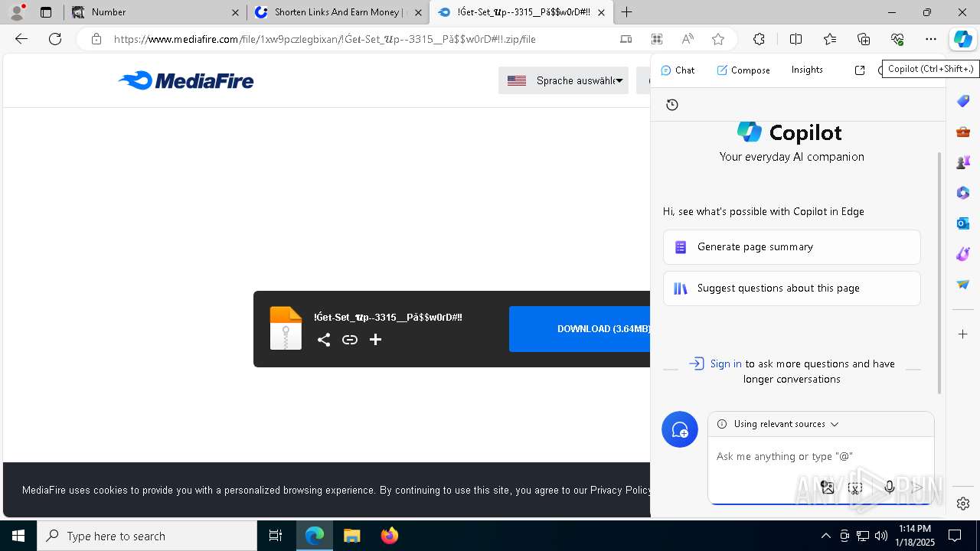
Task: Refresh the current page
Action: pos(55,39)
